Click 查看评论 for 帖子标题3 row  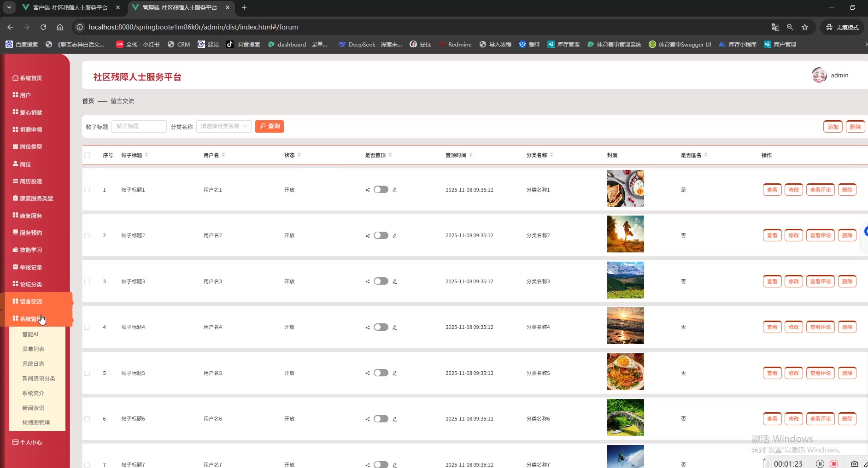[821, 281]
